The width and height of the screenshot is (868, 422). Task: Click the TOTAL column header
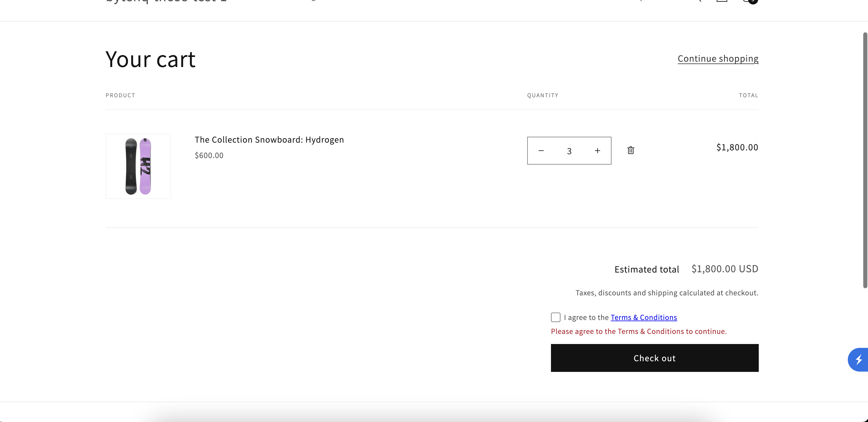coord(748,95)
